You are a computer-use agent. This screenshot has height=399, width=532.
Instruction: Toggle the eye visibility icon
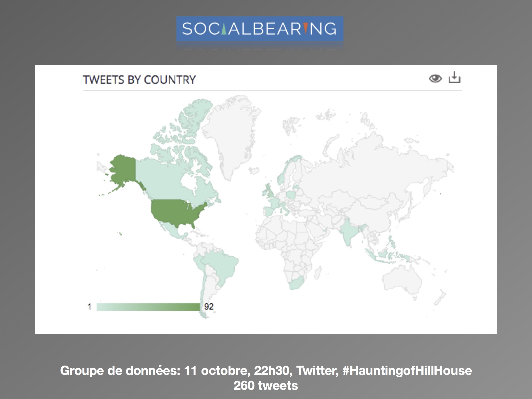(435, 79)
